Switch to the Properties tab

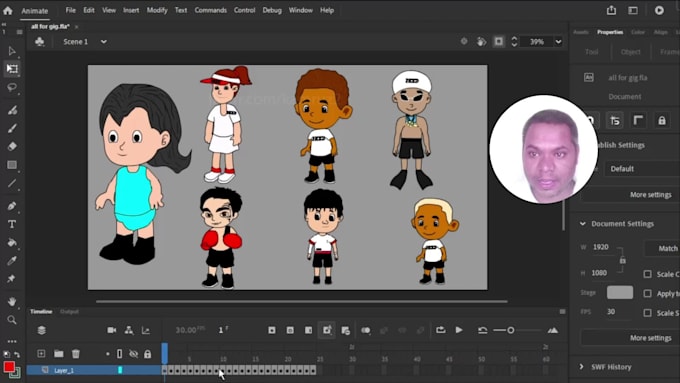click(610, 32)
